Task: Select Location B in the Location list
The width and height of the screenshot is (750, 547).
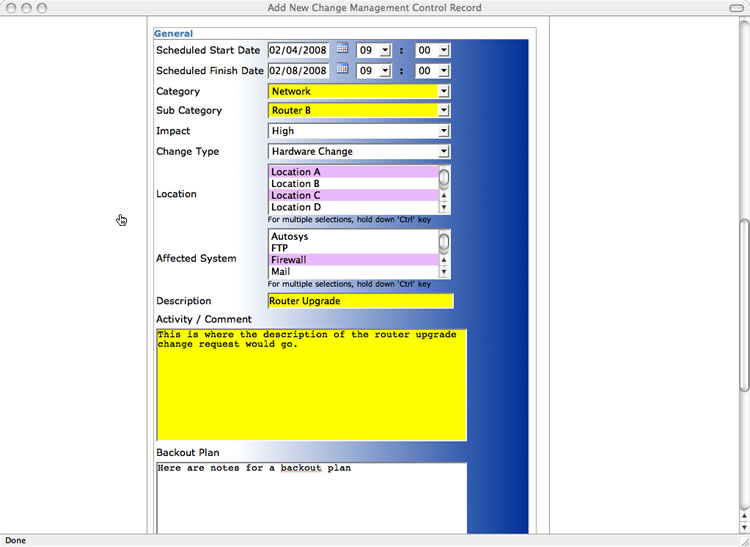Action: pos(353,184)
